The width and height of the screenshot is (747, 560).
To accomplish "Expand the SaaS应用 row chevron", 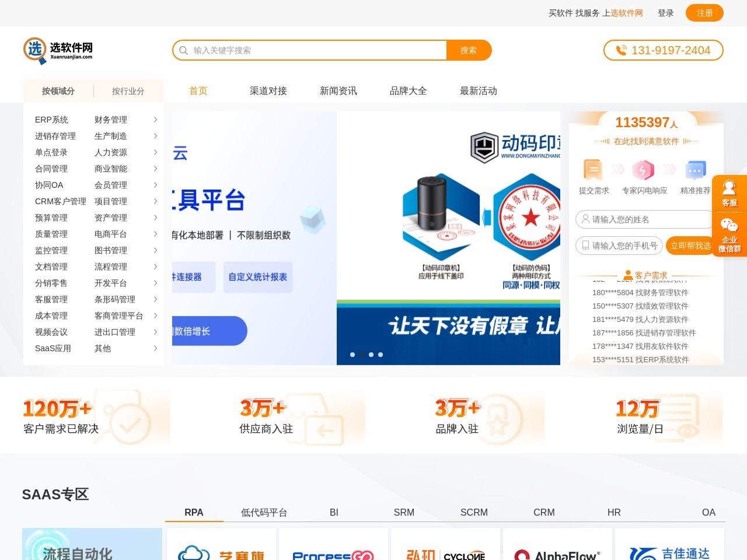I will [155, 348].
